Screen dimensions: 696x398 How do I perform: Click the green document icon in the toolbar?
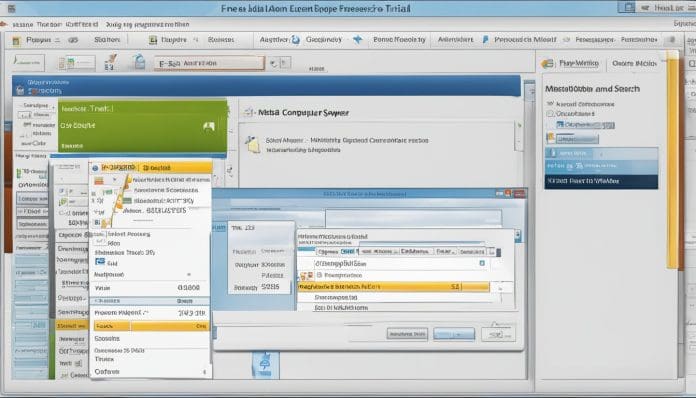click(x=153, y=40)
